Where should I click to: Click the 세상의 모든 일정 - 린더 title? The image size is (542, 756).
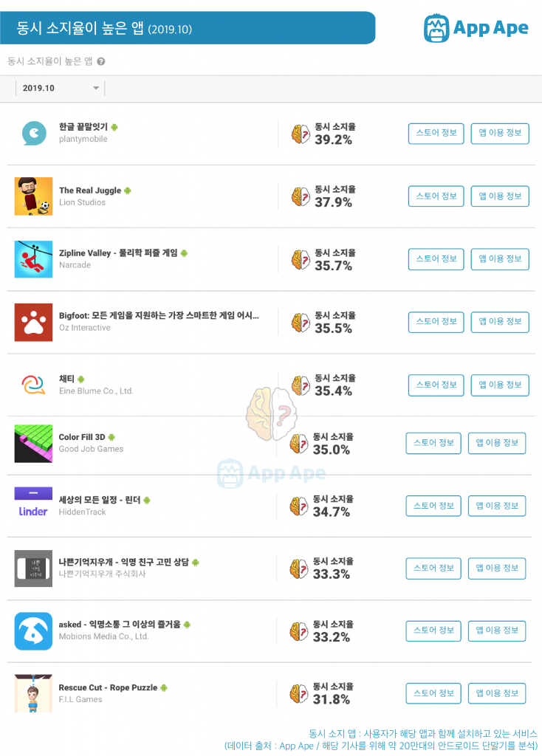[100, 500]
